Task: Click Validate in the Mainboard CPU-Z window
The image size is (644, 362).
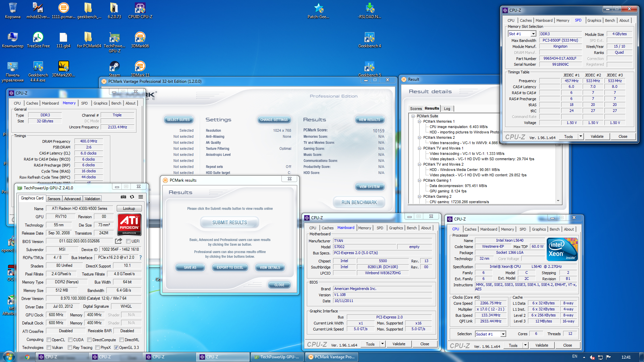Action: tap(399, 344)
